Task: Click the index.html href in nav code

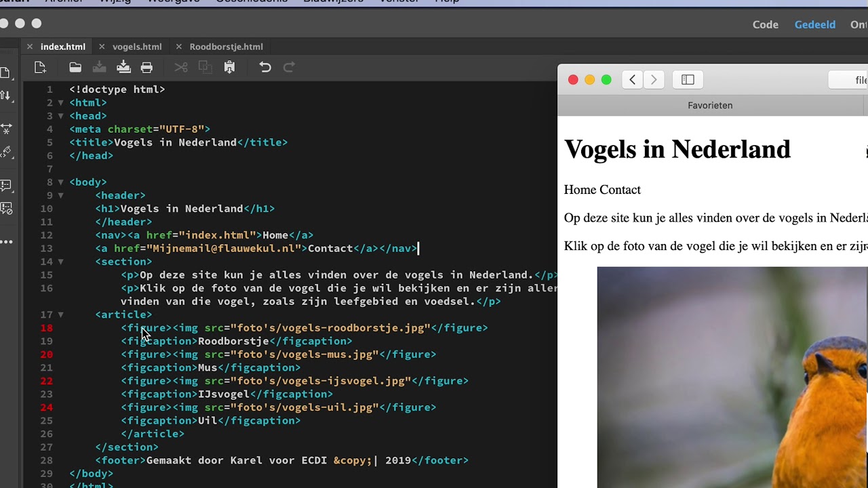Action: [217, 235]
